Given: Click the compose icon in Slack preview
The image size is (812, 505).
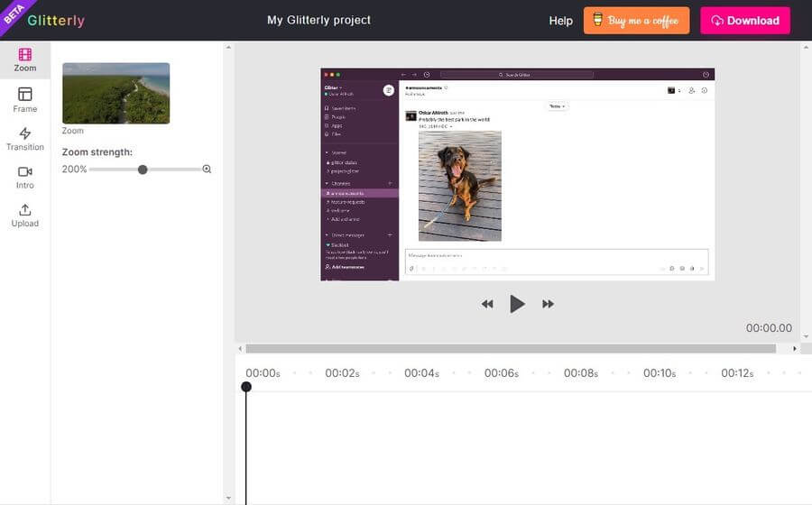Looking at the screenshot, I should 388,90.
